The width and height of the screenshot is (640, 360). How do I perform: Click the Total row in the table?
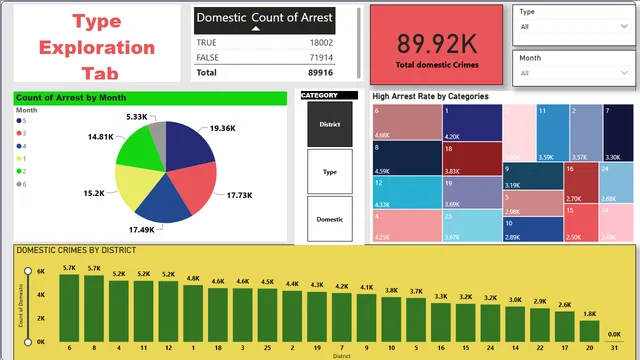264,73
